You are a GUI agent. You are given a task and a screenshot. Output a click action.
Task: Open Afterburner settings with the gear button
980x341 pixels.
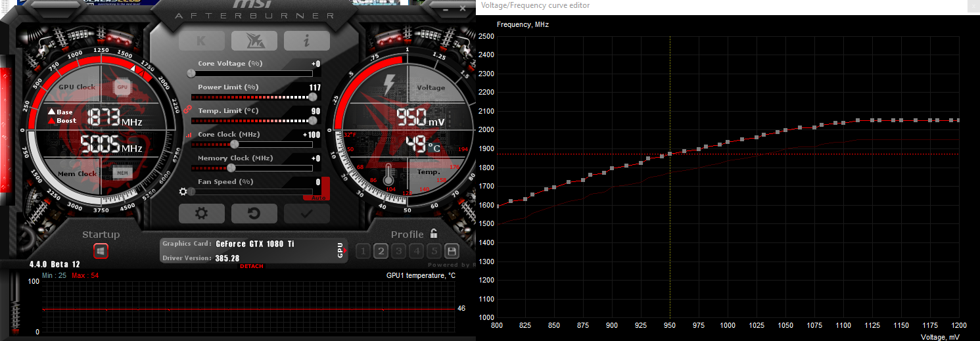(x=202, y=213)
